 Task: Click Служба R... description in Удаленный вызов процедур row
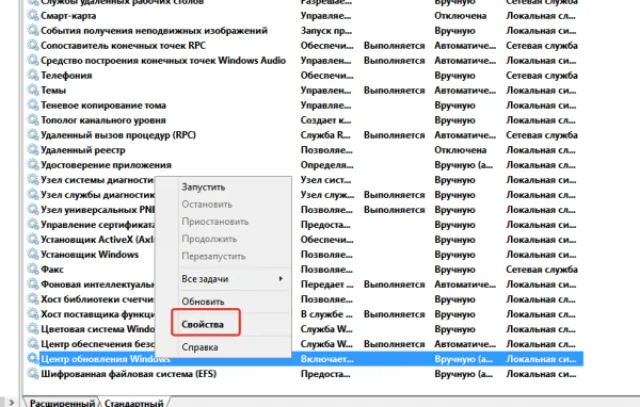(x=326, y=135)
